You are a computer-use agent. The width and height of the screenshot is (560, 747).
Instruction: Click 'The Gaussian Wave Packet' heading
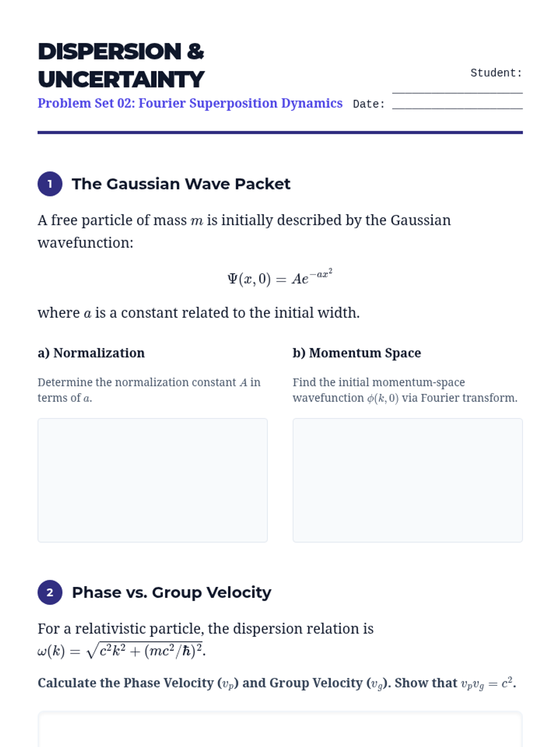tap(181, 184)
